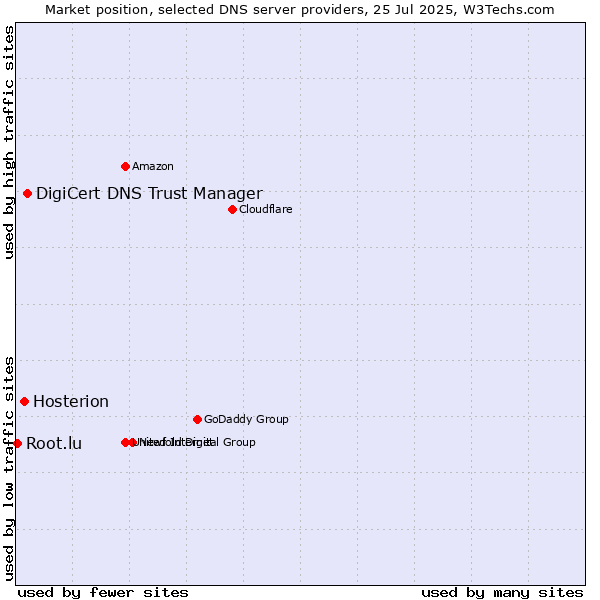Click the Hosterion label
600x600 pixels.
pyautogui.click(x=71, y=402)
